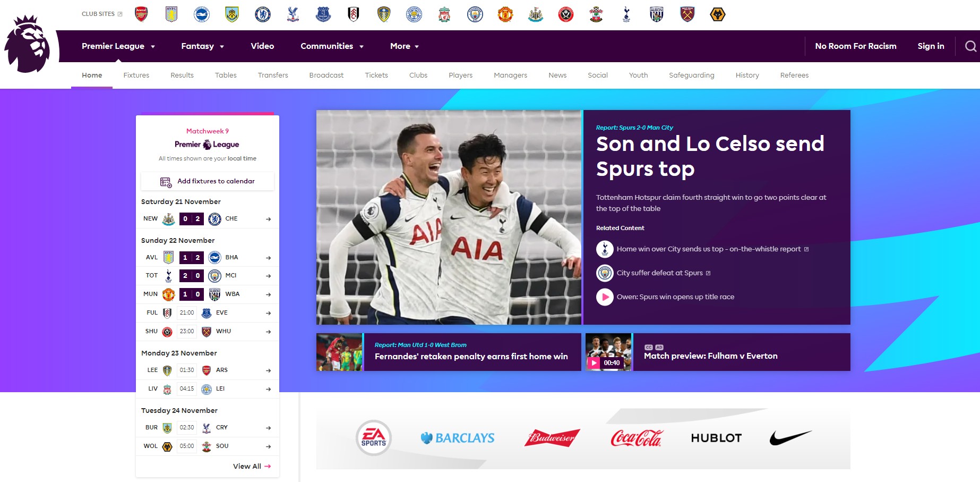Expand the Communities dropdown menu
The image size is (980, 482).
(332, 46)
